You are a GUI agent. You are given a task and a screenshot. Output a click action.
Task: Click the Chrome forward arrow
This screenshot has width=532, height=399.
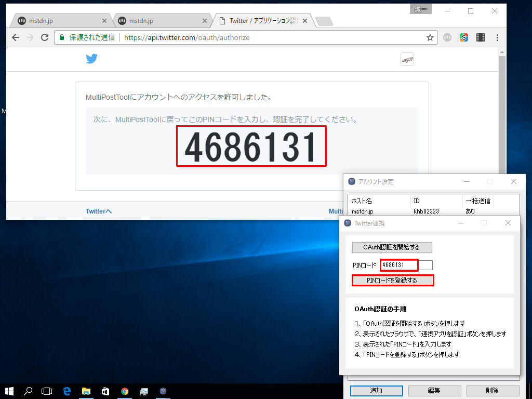click(x=30, y=37)
